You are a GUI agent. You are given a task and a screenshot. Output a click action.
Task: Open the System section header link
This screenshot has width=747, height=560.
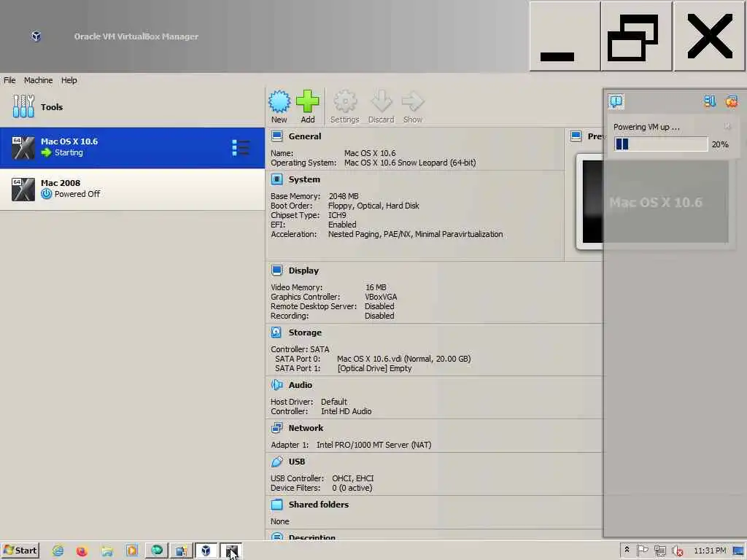point(304,179)
